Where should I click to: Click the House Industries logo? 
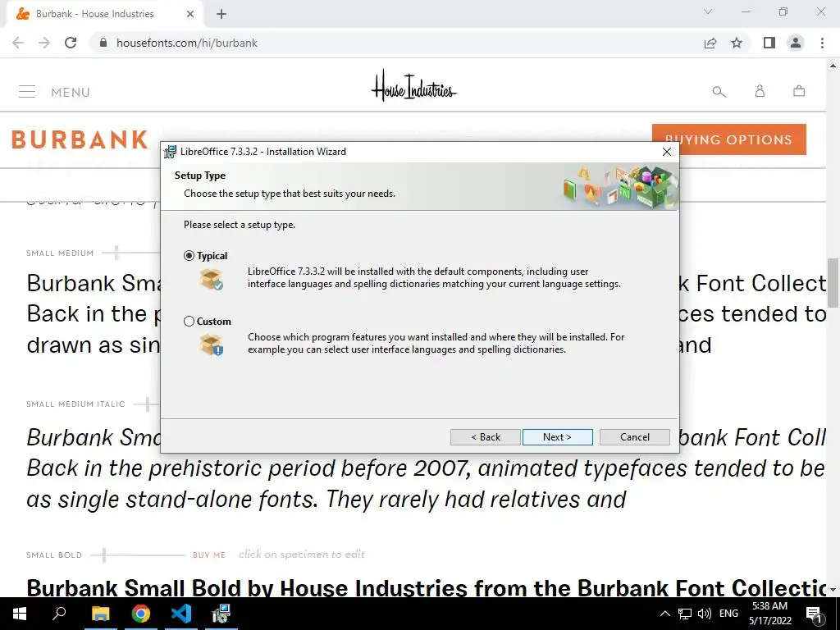click(x=413, y=86)
